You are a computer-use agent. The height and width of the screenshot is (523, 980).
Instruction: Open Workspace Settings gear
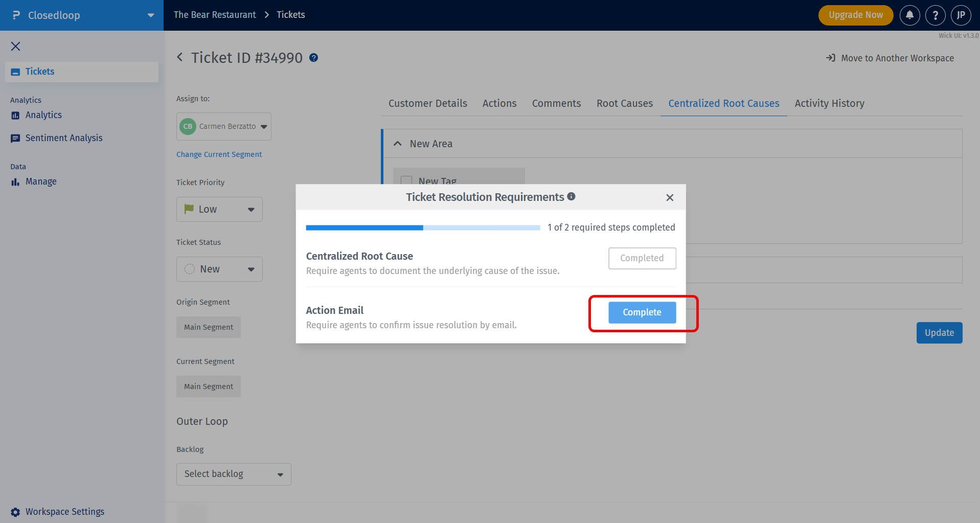click(15, 512)
